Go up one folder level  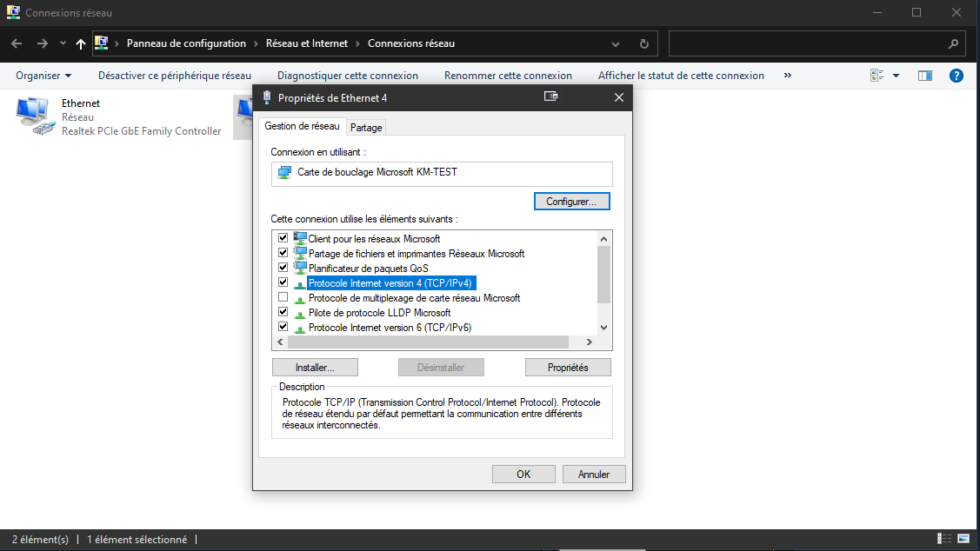click(x=81, y=43)
